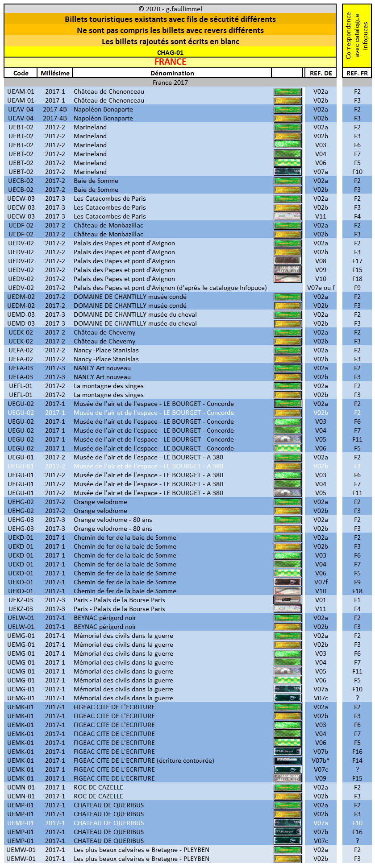Select the REF. DE column header
The height and width of the screenshot is (868, 375).
321,73
